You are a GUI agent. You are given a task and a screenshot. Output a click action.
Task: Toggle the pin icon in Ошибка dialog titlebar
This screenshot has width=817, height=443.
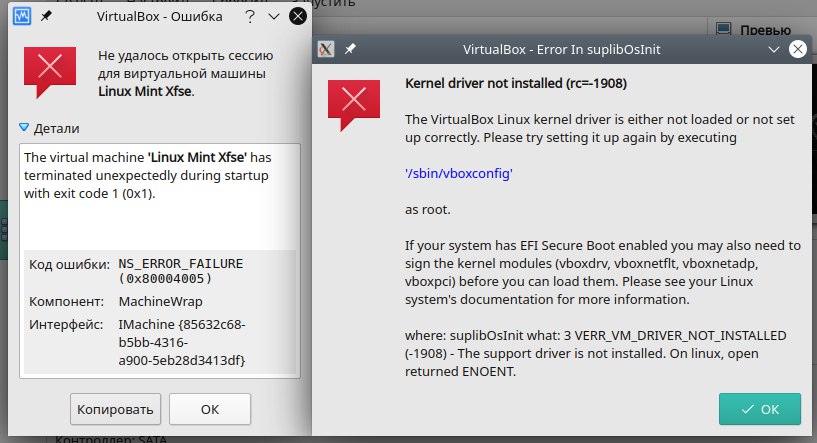tap(46, 16)
